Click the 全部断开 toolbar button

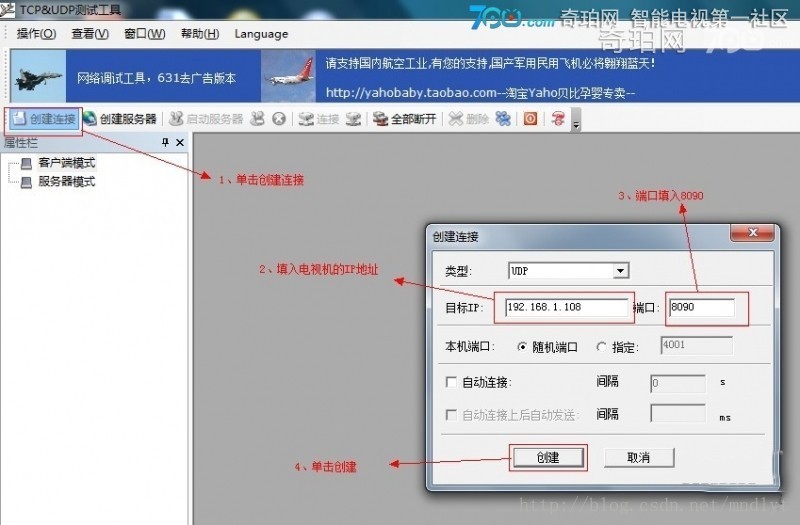(x=405, y=119)
